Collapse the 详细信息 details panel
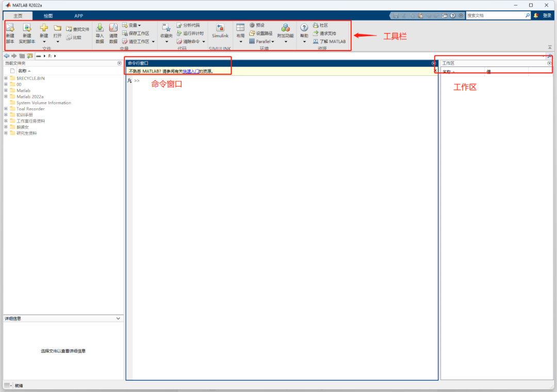Screen dimensions: 557x392 pyautogui.click(x=118, y=318)
